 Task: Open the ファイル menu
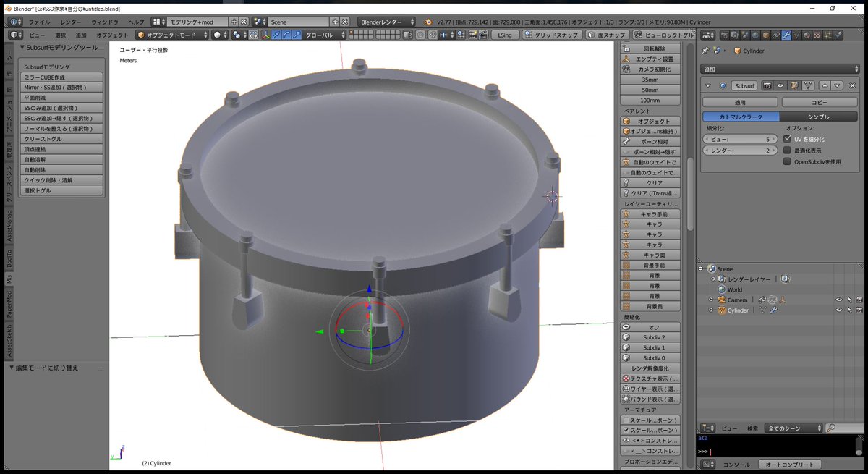(40, 22)
